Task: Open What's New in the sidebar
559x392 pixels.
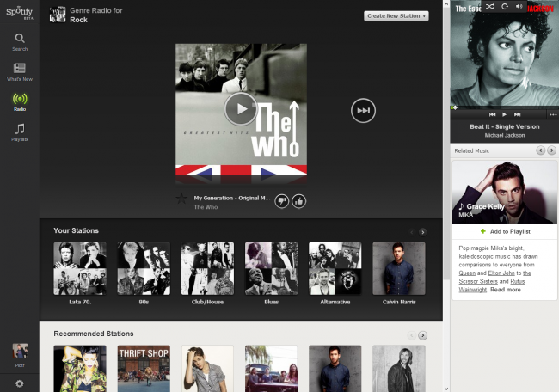Action: click(20, 72)
